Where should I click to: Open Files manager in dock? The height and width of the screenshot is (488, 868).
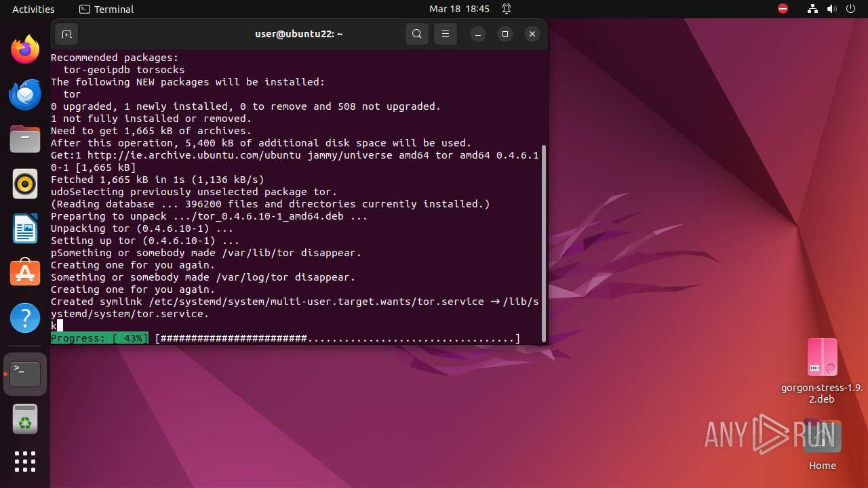coord(25,139)
